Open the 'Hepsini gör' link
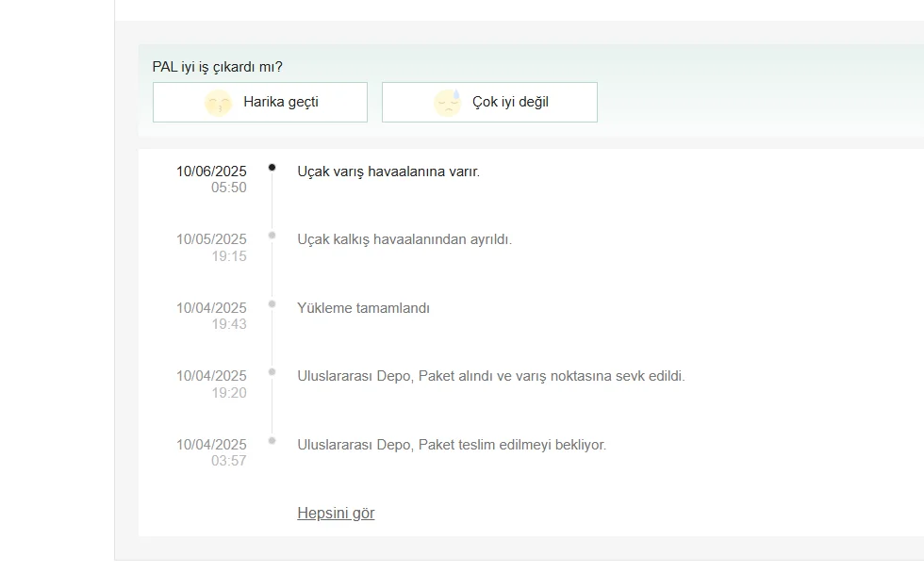Image resolution: width=924 pixels, height=572 pixels. [336, 513]
